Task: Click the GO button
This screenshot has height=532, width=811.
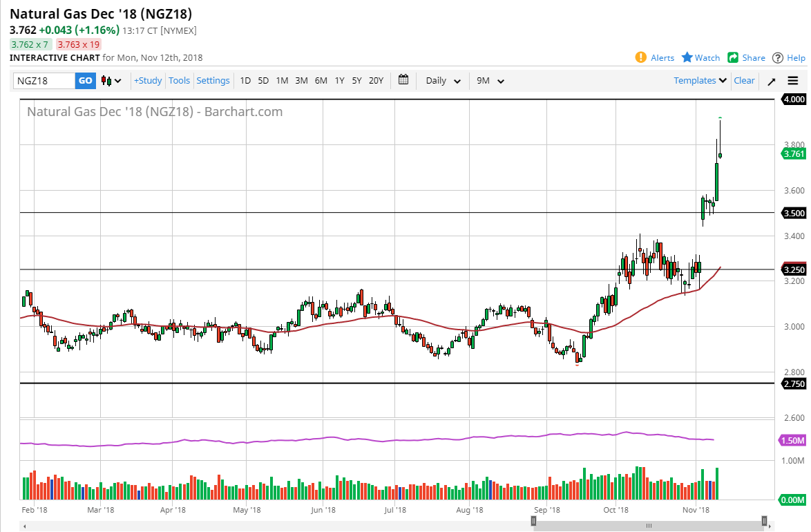Action: [x=86, y=81]
